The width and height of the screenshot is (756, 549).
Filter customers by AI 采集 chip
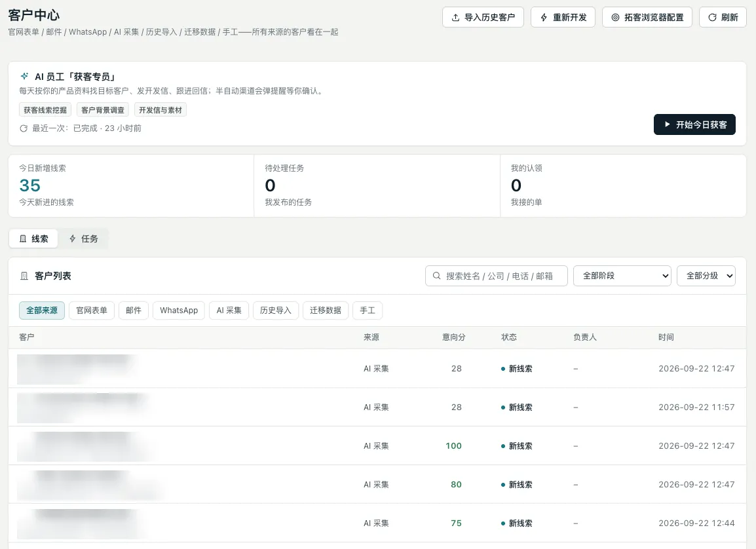click(x=229, y=311)
